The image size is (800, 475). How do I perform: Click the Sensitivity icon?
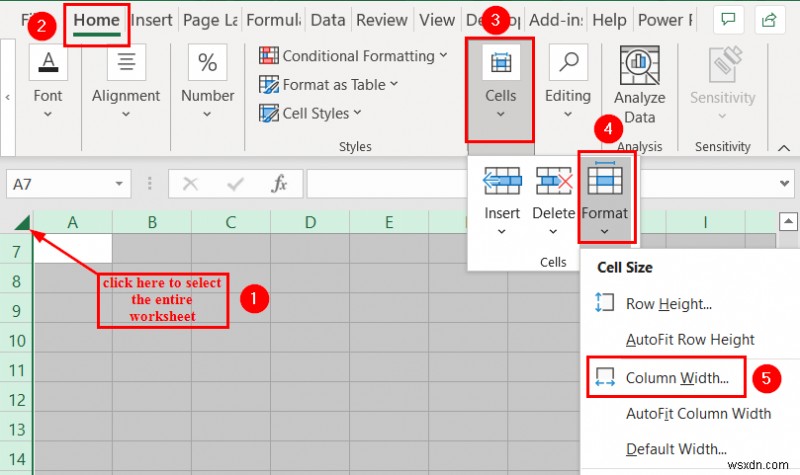724,64
